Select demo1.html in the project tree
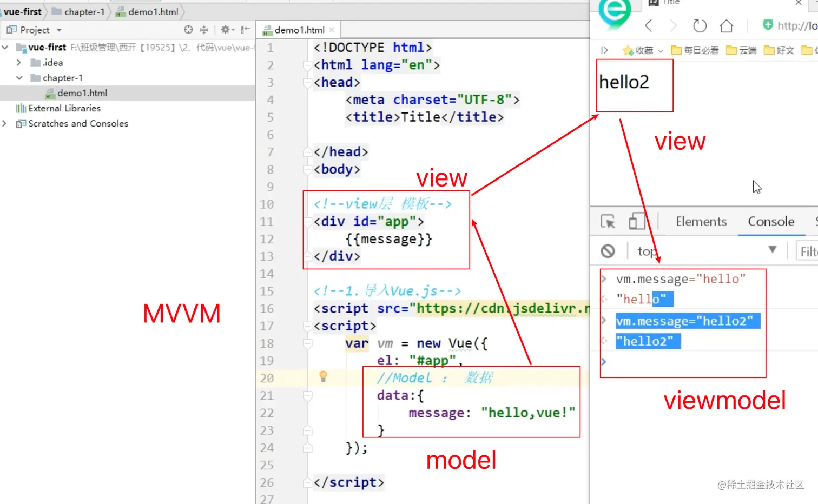This screenshot has height=504, width=818. click(x=82, y=93)
